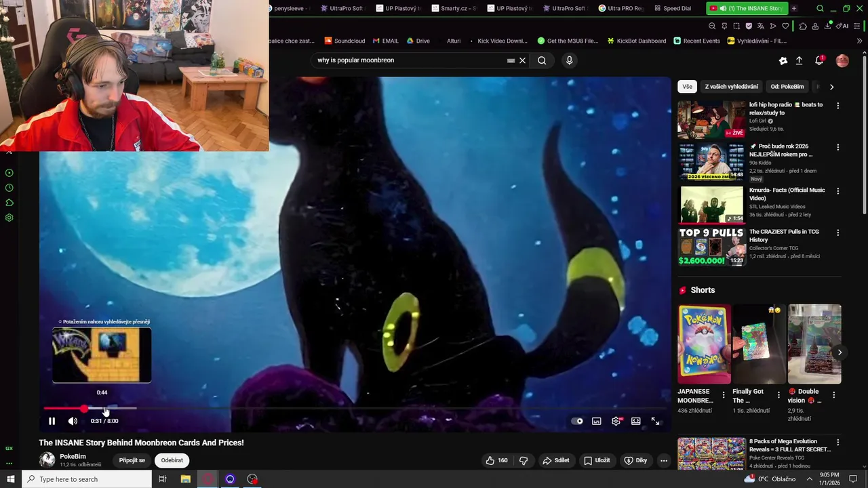This screenshot has width=868, height=488.
Task: Click the Odebírat subscribe button
Action: (x=172, y=460)
